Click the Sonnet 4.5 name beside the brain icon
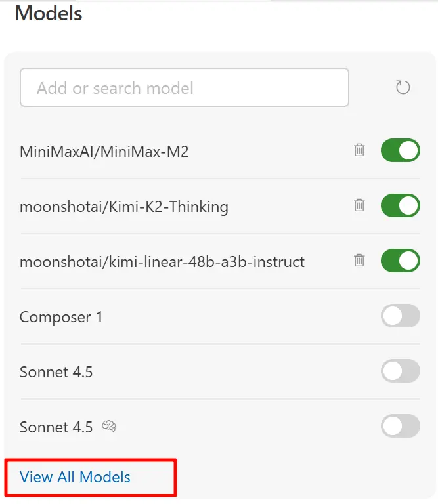This screenshot has width=438, height=504. pyautogui.click(x=56, y=427)
